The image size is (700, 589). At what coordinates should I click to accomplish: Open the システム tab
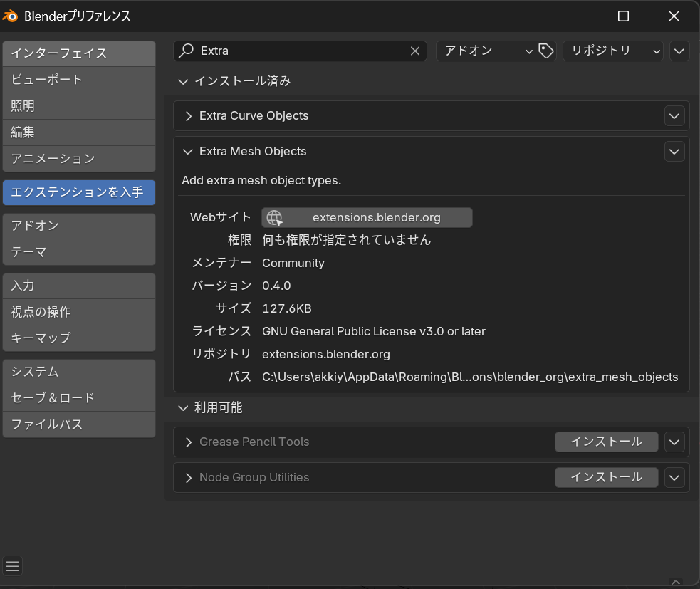pos(79,372)
